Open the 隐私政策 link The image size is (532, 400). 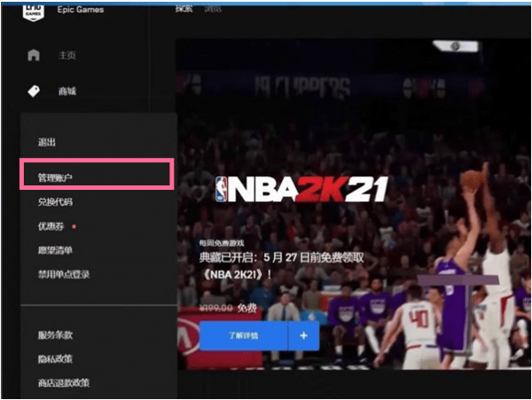[55, 358]
